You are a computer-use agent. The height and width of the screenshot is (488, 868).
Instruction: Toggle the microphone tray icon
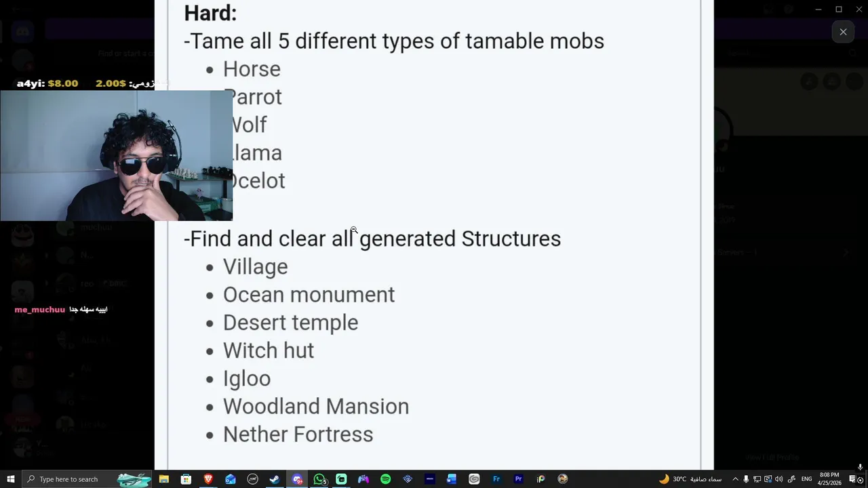pos(746,479)
